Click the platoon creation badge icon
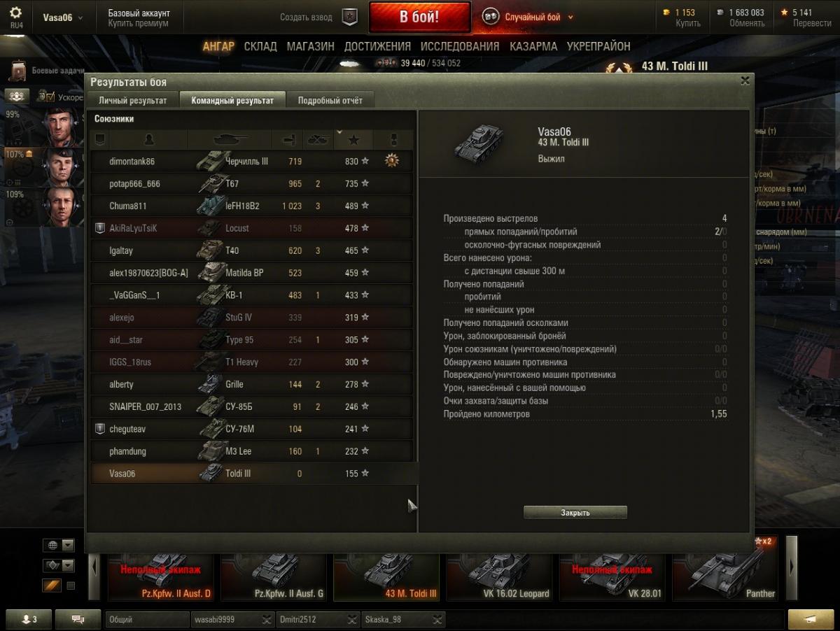The image size is (840, 631). (349, 17)
